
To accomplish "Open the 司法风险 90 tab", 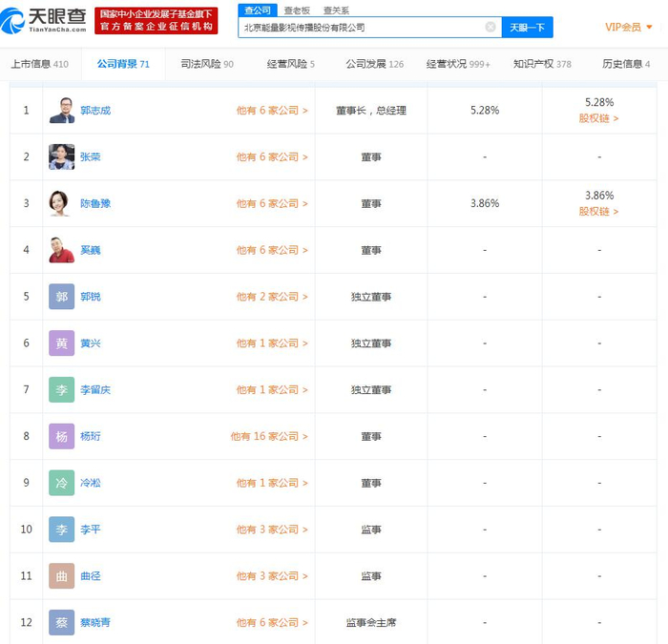I will coord(207,64).
